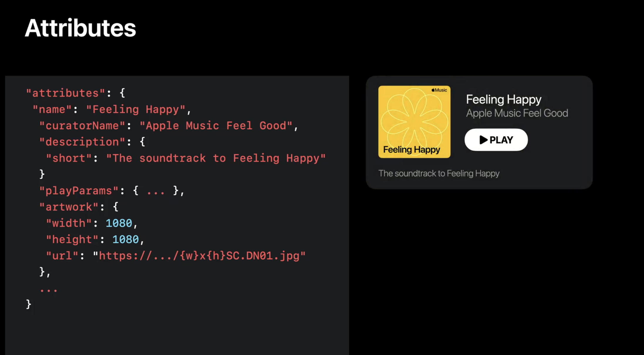Viewport: 644px width, 355px height.
Task: Click the "short" description string value
Action: click(x=216, y=158)
